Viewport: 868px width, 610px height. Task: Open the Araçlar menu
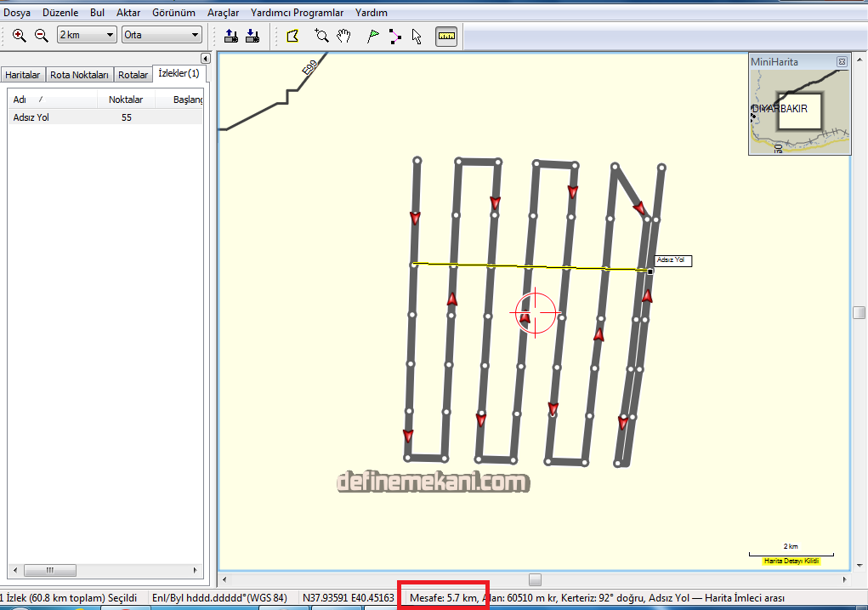223,13
